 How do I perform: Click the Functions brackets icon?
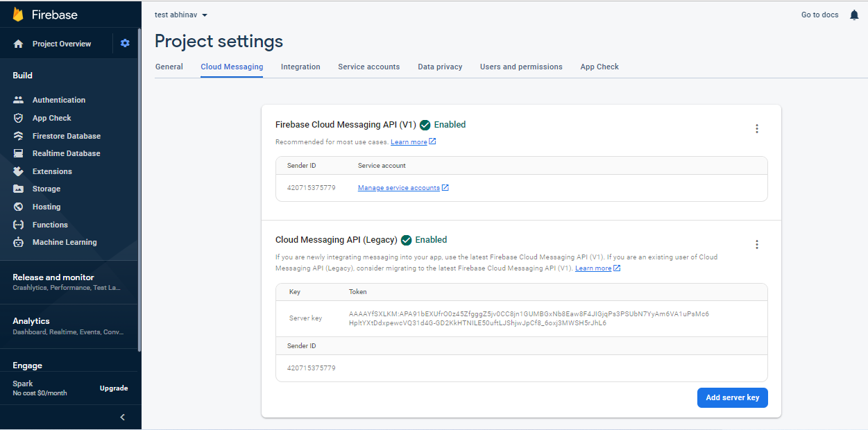click(x=19, y=225)
